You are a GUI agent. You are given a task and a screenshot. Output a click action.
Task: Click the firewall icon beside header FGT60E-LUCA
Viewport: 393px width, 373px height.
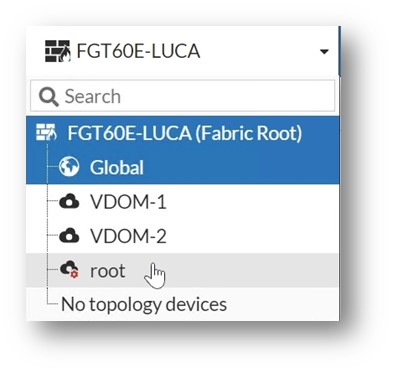58,51
